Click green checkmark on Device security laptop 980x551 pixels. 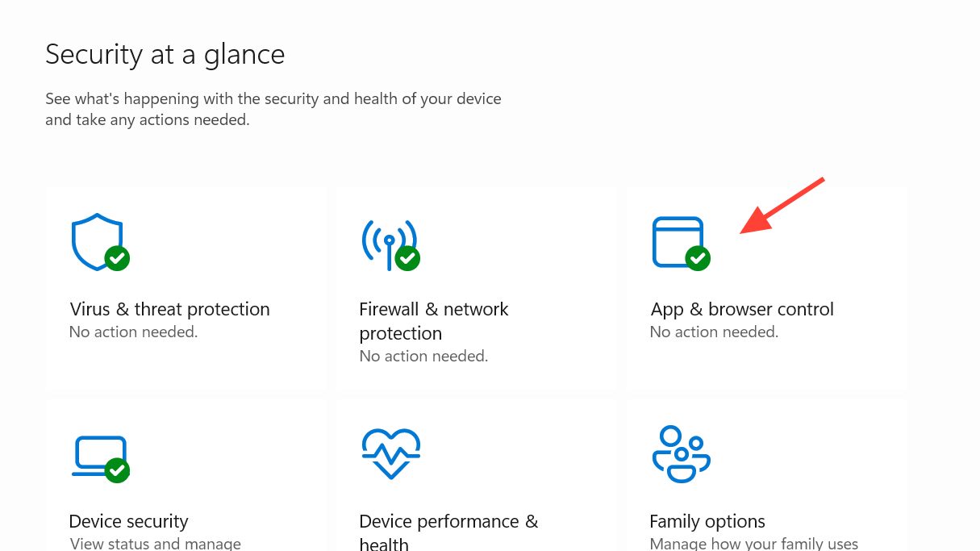click(118, 470)
